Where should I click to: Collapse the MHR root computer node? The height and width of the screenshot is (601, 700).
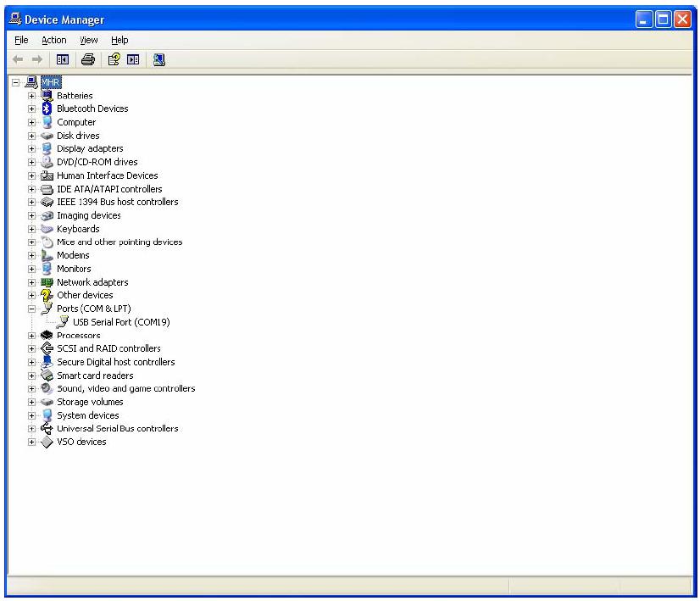(x=16, y=82)
